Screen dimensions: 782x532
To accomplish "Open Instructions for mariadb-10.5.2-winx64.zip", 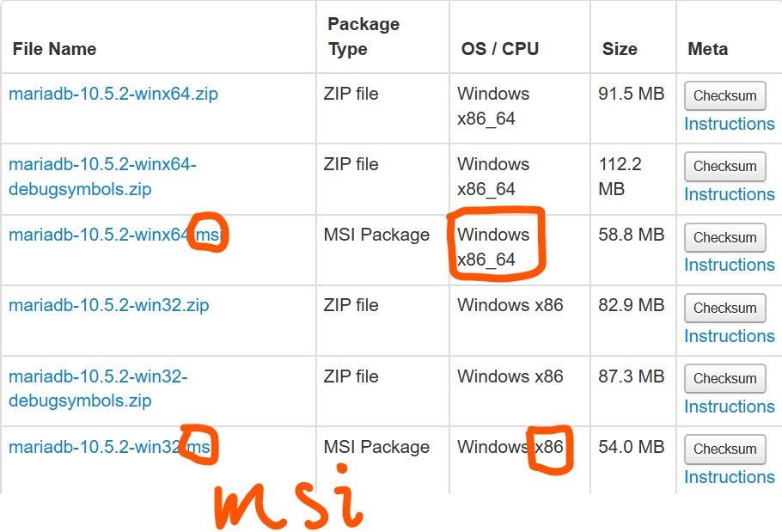I will tap(729, 124).
